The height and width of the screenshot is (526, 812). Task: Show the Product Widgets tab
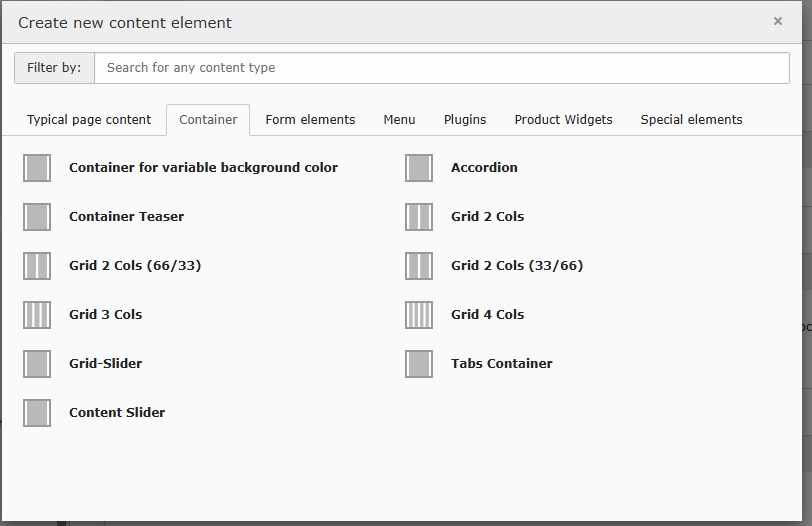[x=563, y=120]
